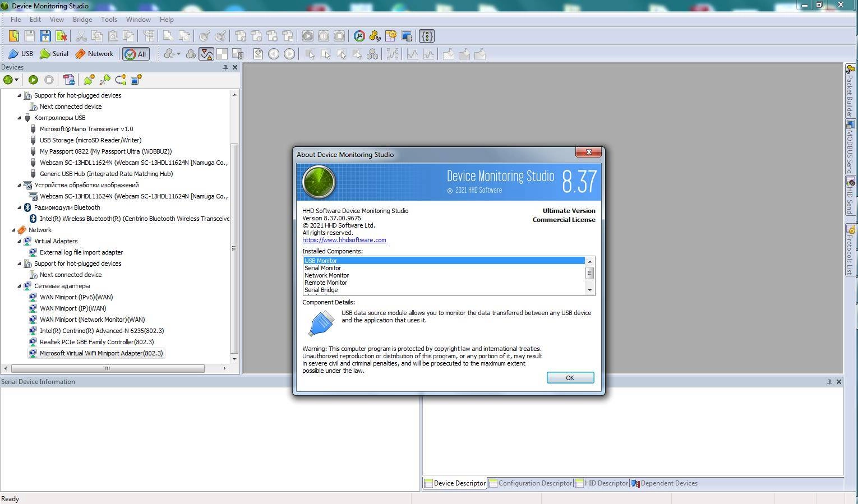Click Installed Components list scroll down arrow
Viewport: 858px width, 504px height.
tap(589, 290)
